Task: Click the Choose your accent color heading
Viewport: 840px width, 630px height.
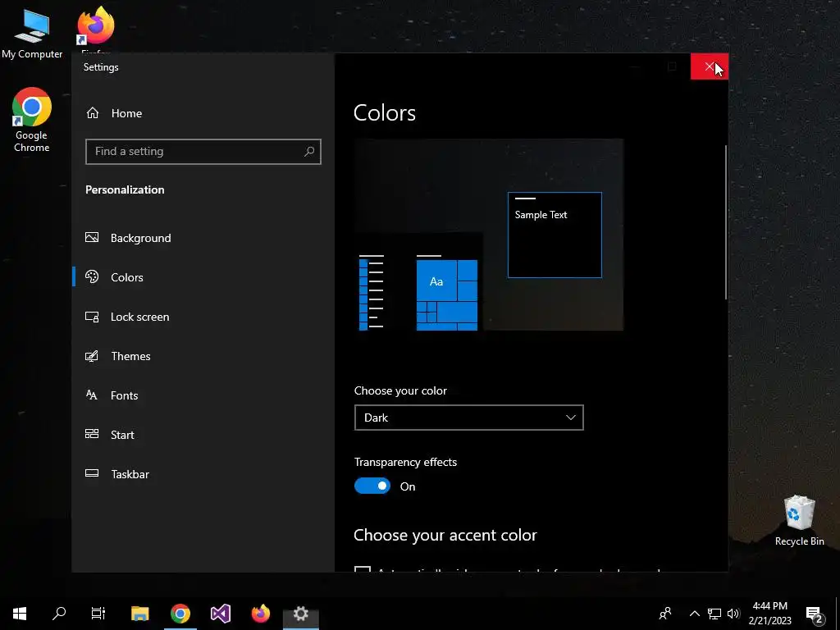Action: pos(445,535)
